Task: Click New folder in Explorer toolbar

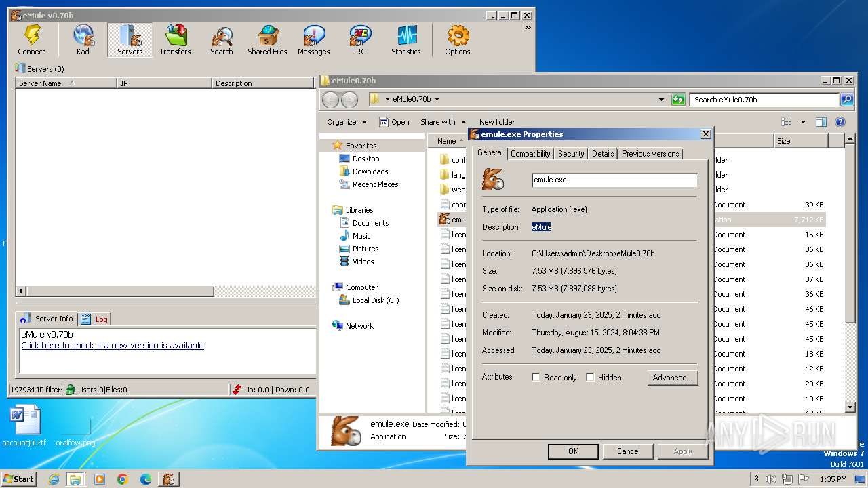Action: tap(497, 122)
